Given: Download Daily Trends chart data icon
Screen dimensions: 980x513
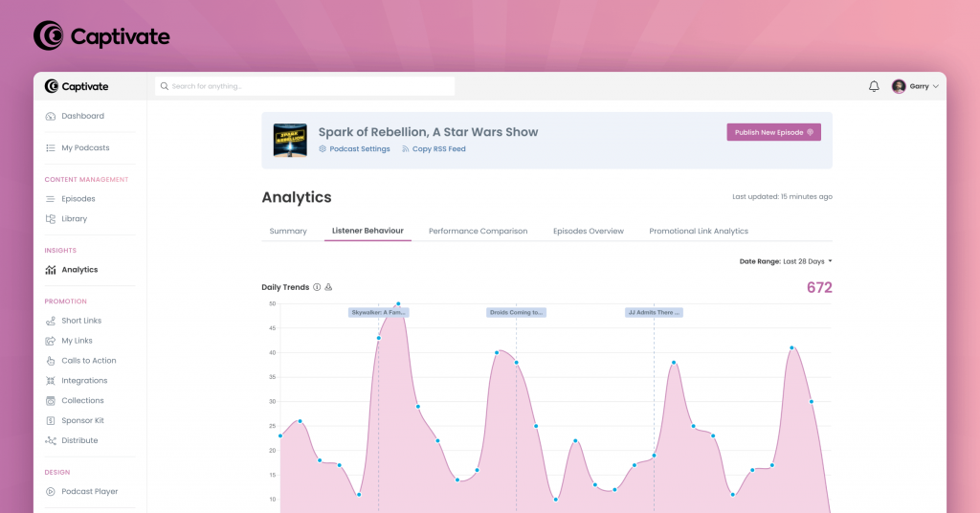Looking at the screenshot, I should [x=328, y=287].
